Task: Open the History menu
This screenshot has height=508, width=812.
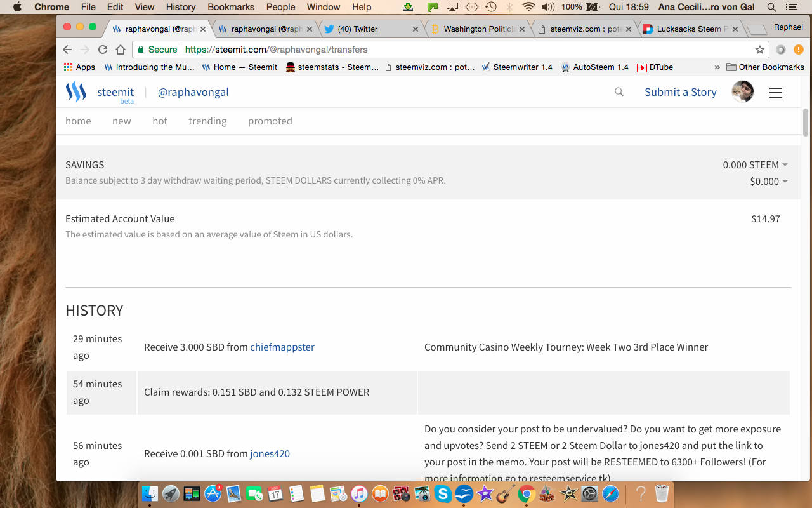Action: pos(181,7)
